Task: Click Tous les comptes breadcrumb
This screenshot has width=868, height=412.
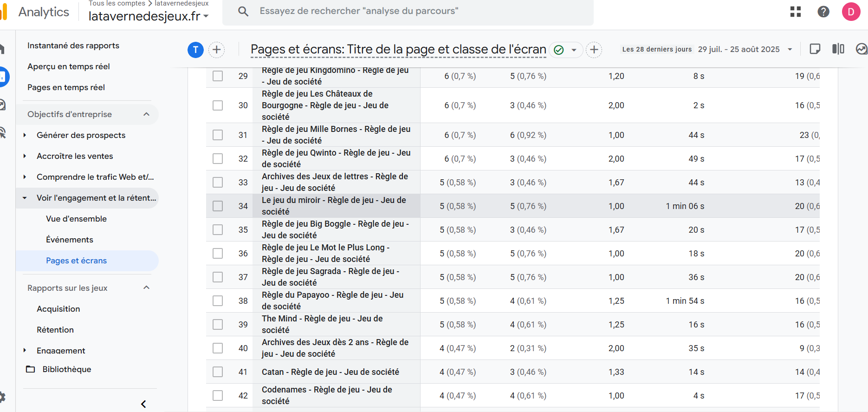Action: [117, 3]
